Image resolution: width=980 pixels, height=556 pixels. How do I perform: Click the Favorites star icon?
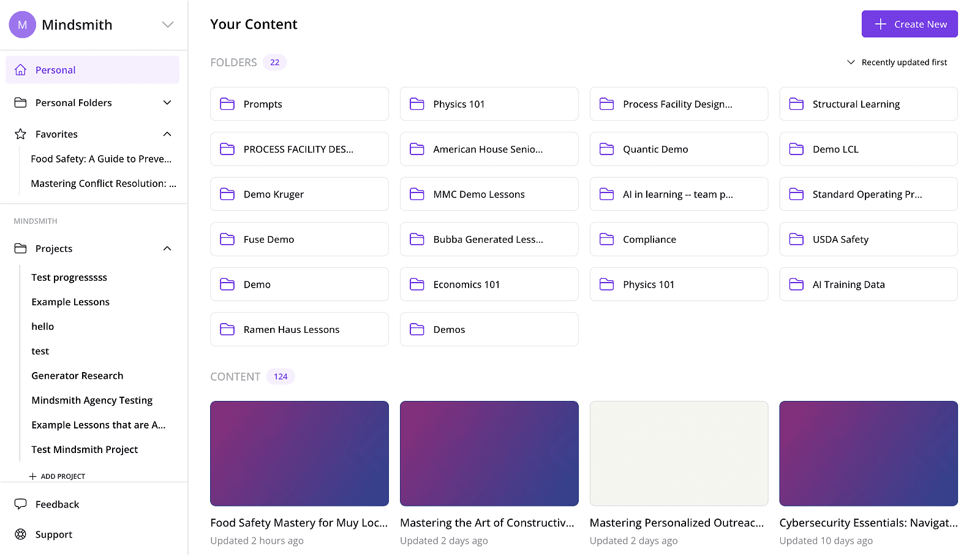pyautogui.click(x=21, y=134)
